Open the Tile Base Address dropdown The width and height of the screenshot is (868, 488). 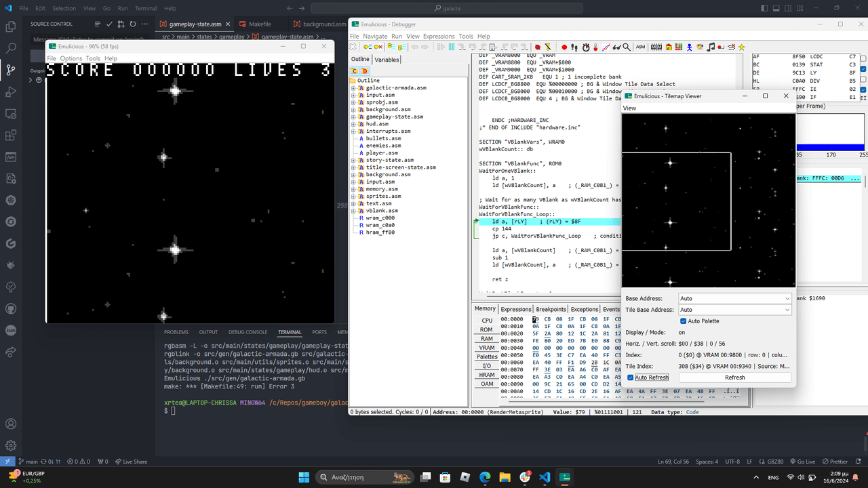tap(734, 310)
